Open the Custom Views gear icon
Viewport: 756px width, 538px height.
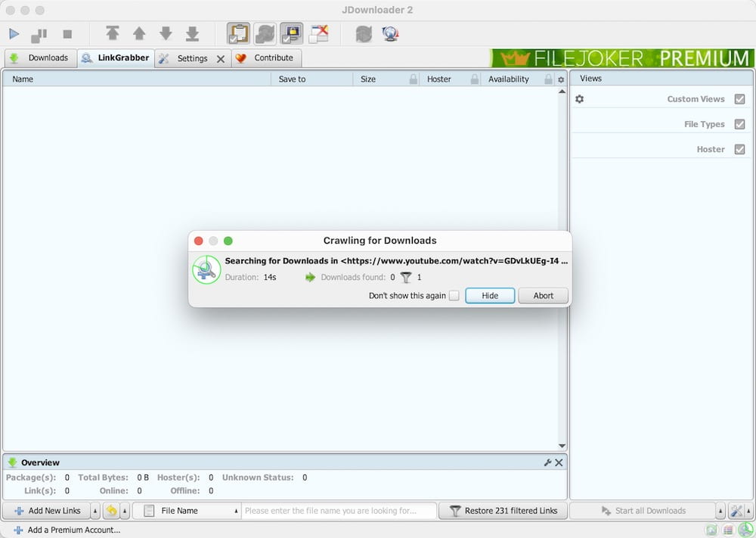580,99
